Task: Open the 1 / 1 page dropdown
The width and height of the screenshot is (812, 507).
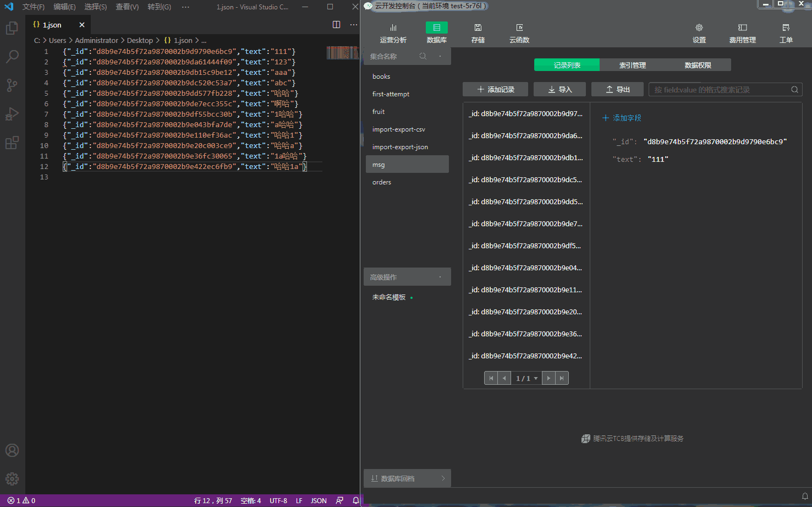Action: click(x=526, y=378)
